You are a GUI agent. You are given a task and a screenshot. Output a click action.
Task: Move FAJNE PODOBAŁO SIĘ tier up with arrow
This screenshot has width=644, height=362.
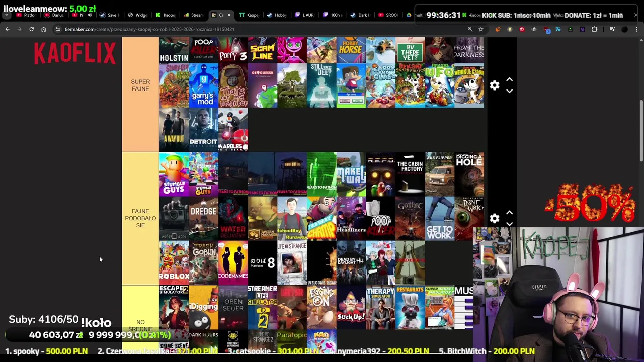click(x=509, y=213)
